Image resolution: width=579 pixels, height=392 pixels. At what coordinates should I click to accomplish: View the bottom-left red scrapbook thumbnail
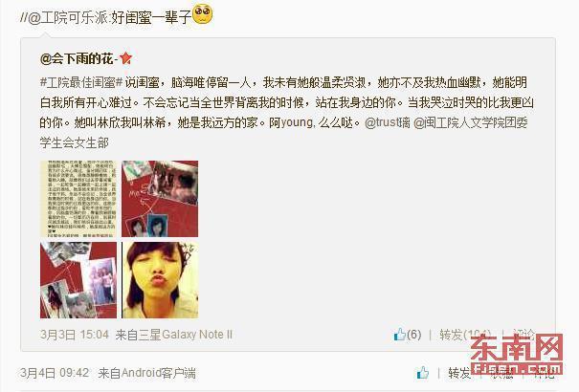(78, 280)
